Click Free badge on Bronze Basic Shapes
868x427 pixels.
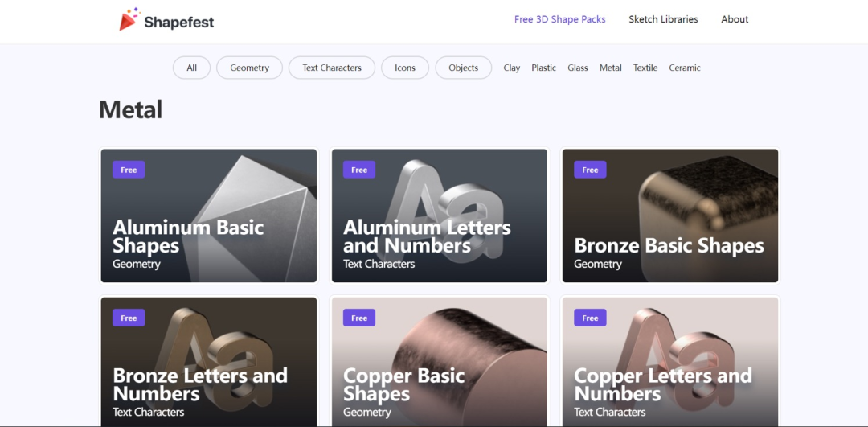point(590,170)
